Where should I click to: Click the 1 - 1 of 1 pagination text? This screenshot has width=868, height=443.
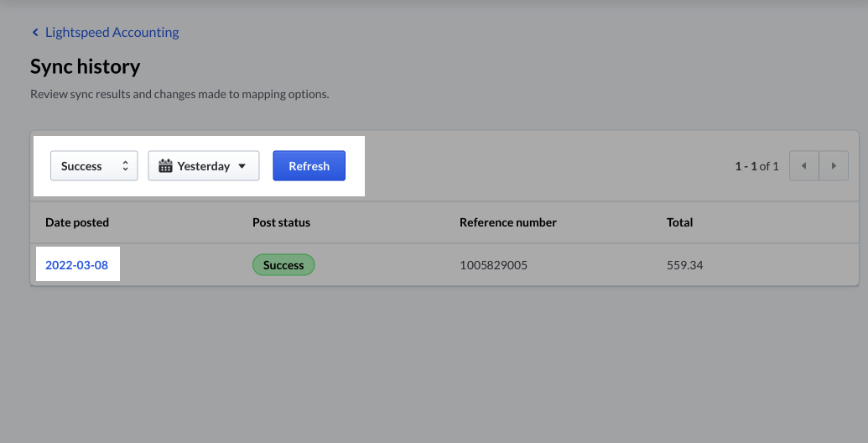(756, 166)
